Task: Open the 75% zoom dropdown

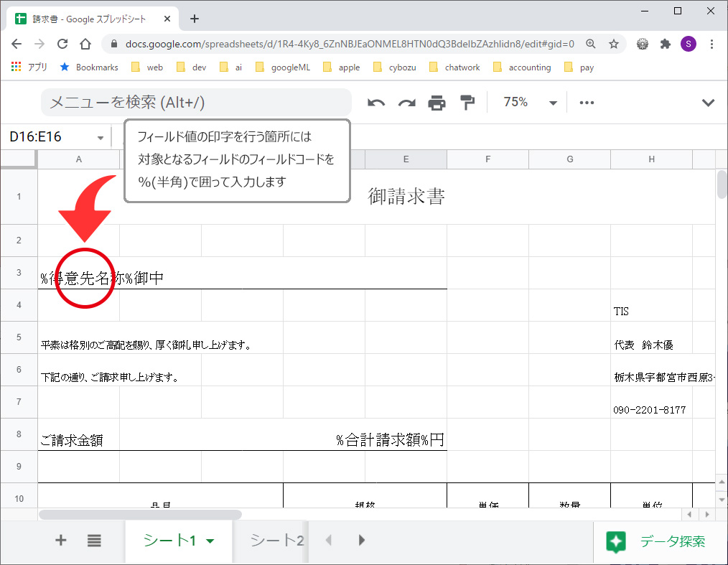Action: pyautogui.click(x=531, y=103)
